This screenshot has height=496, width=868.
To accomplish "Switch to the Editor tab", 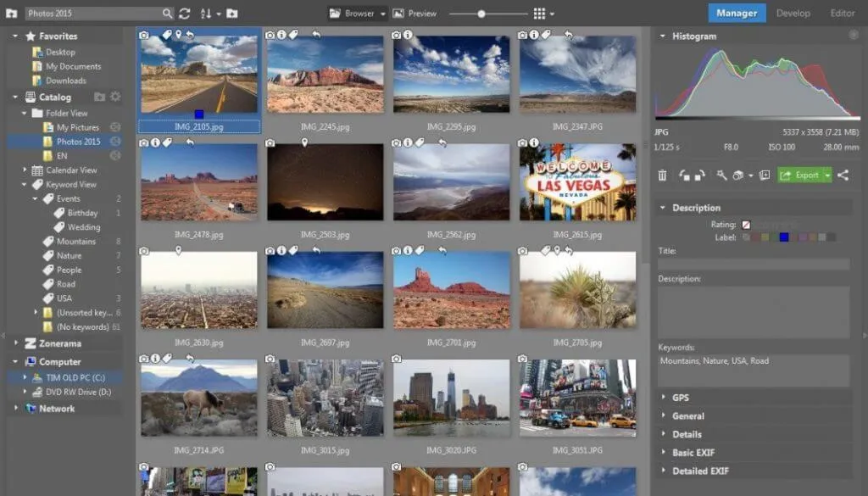I will tap(842, 13).
